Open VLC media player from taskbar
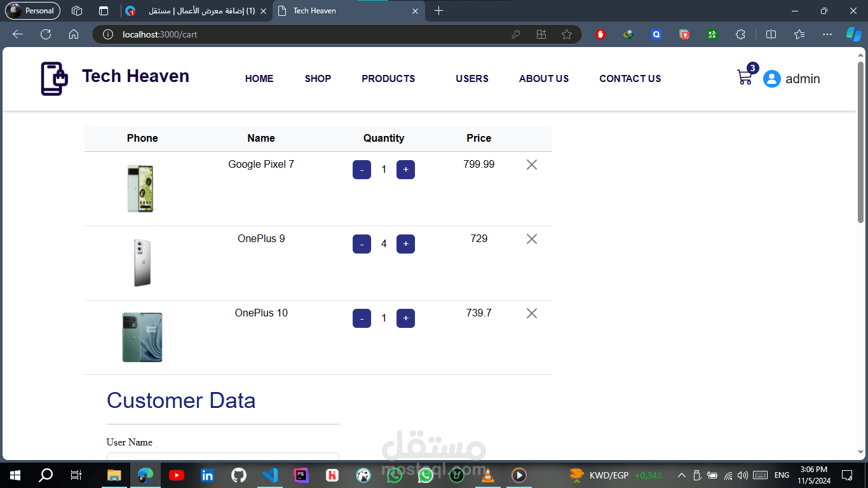This screenshot has height=488, width=868. click(x=488, y=475)
